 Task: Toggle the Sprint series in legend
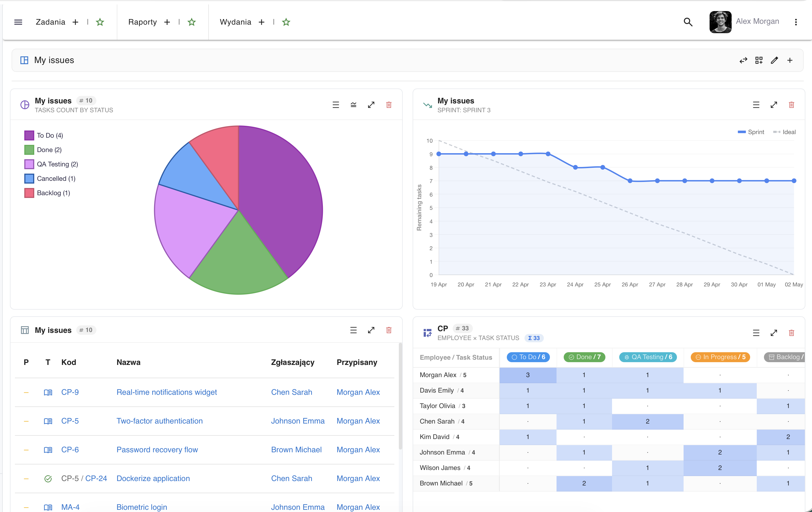point(751,132)
